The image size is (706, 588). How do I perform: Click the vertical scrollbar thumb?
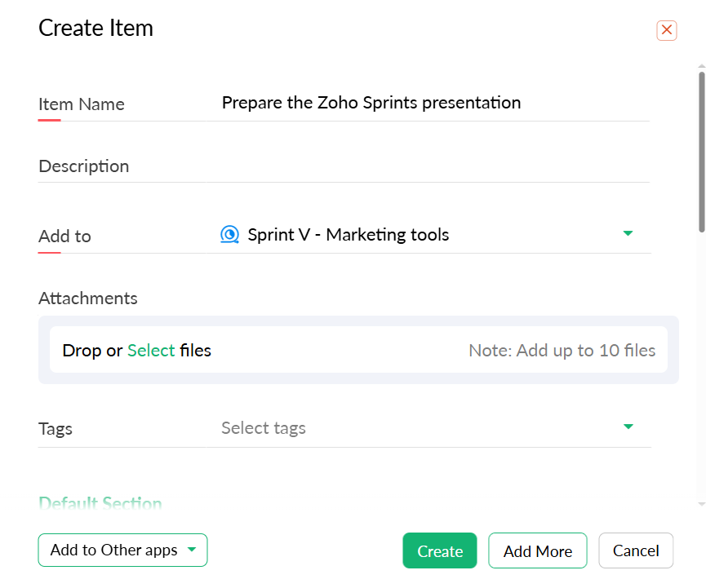[x=701, y=143]
